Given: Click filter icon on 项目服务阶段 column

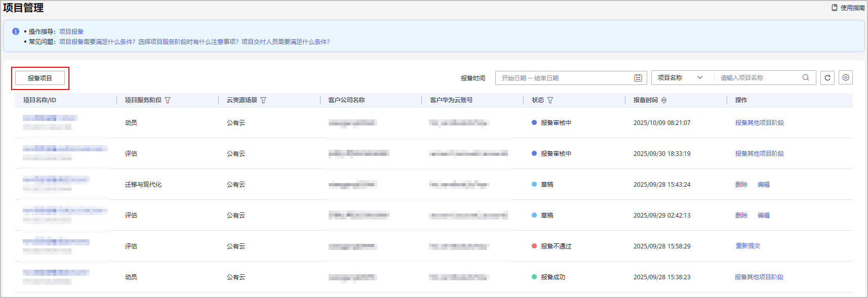Looking at the screenshot, I should [x=168, y=100].
